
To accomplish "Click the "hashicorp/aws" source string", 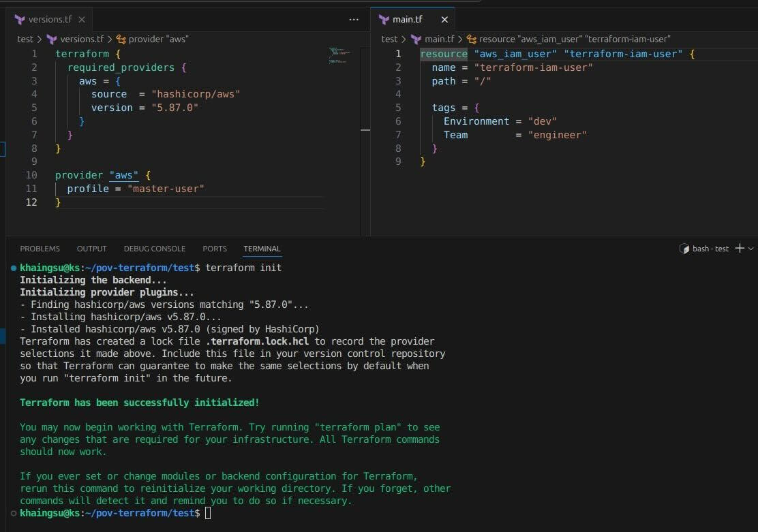I will point(196,94).
